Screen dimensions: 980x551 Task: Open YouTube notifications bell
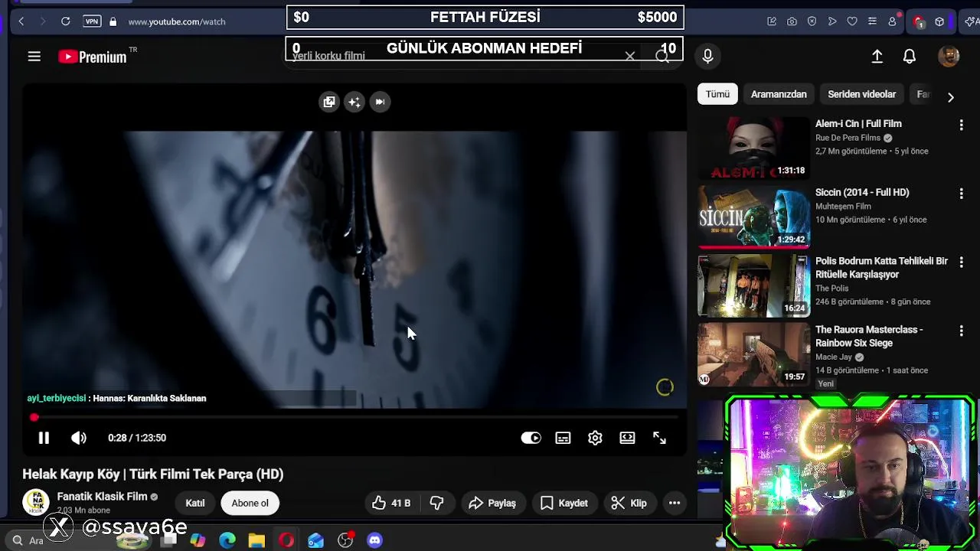click(910, 56)
